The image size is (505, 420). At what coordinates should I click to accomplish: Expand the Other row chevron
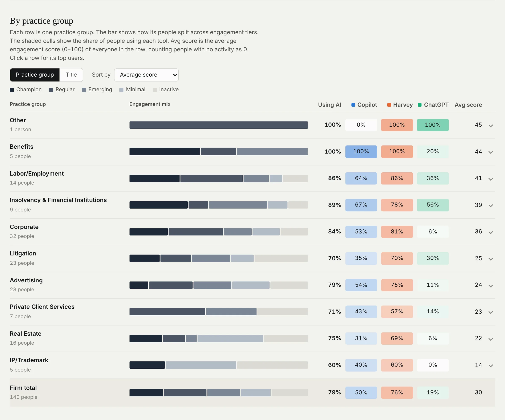[x=490, y=125]
